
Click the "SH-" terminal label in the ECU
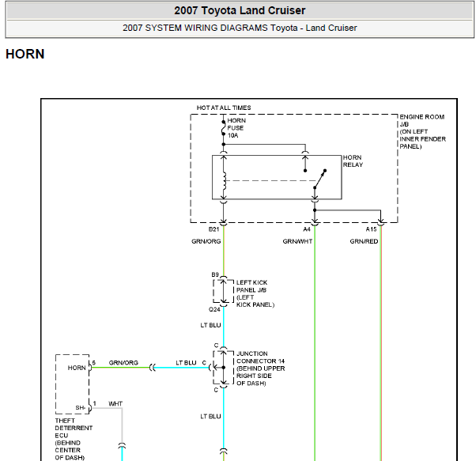tap(81, 408)
